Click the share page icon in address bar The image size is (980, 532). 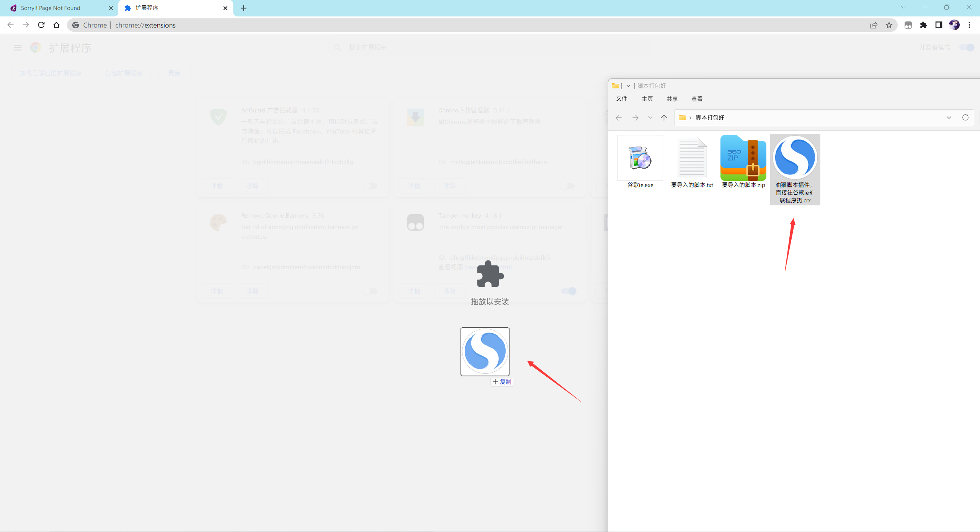pos(874,25)
